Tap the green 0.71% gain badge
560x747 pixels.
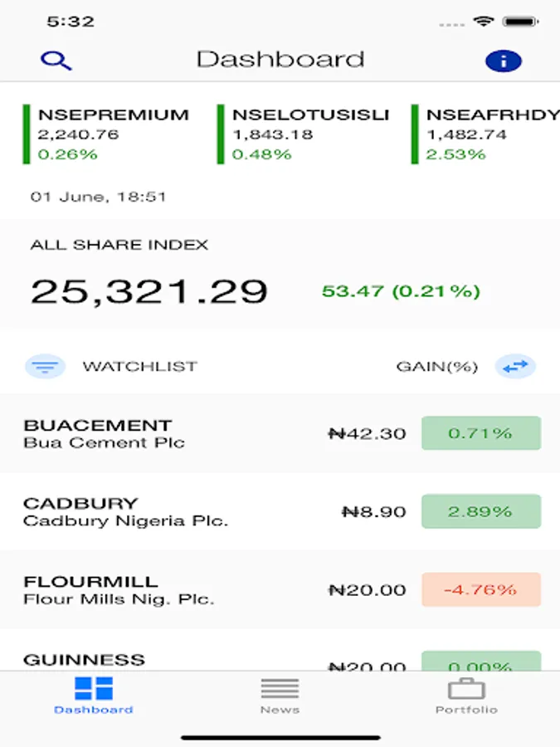click(480, 433)
